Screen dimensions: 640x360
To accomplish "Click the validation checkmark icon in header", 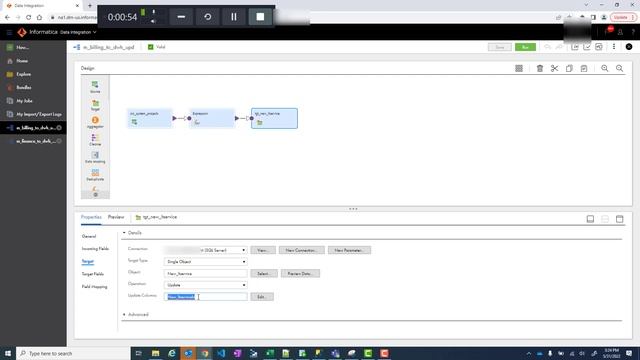I will tap(587, 47).
